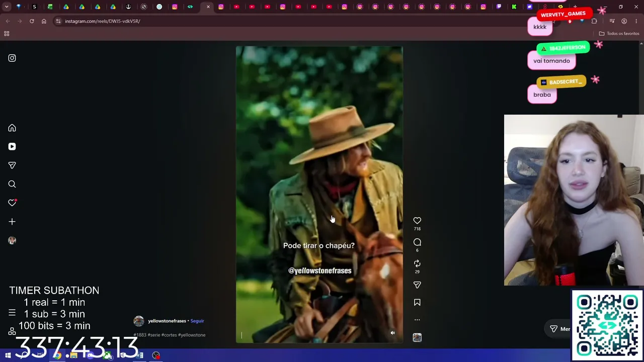The image size is (644, 362).
Task: Open the reel's three-dot more options
Action: click(417, 320)
